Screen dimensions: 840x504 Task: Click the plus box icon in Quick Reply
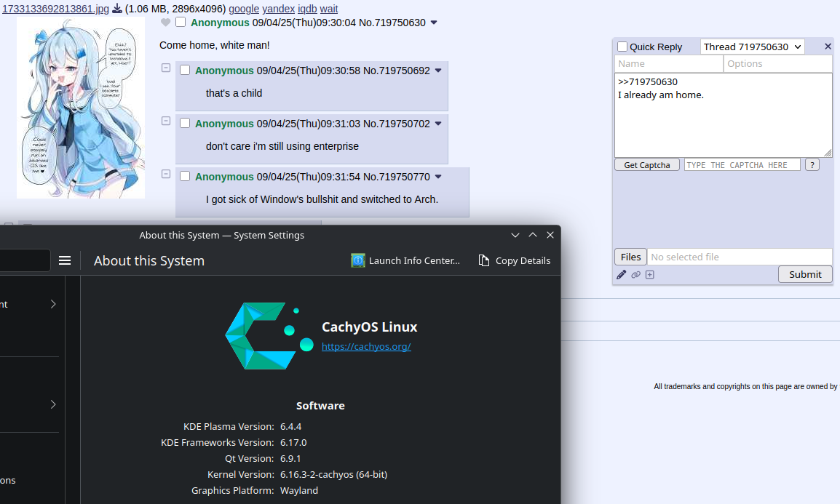(x=650, y=275)
